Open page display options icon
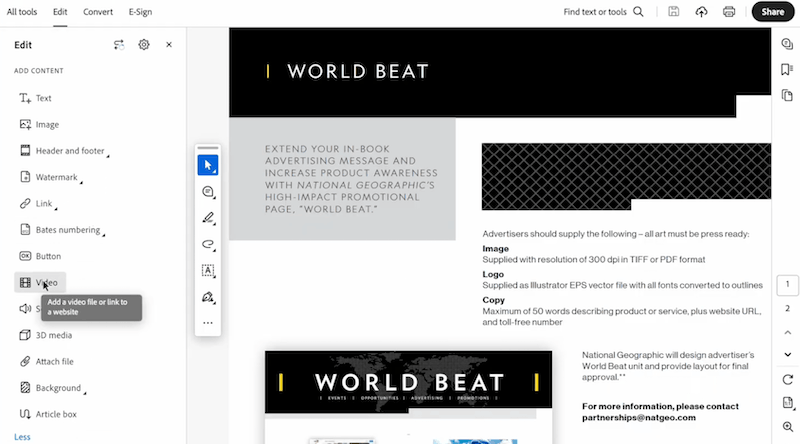This screenshot has width=800, height=444. (x=787, y=403)
